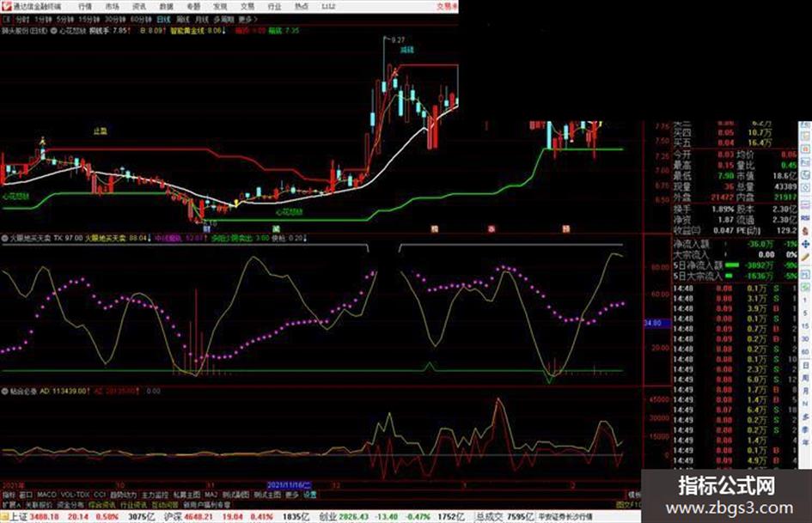Click the 30 minute shortcut in right sidebar
Image resolution: width=812 pixels, height=523 pixels.
(x=805, y=339)
